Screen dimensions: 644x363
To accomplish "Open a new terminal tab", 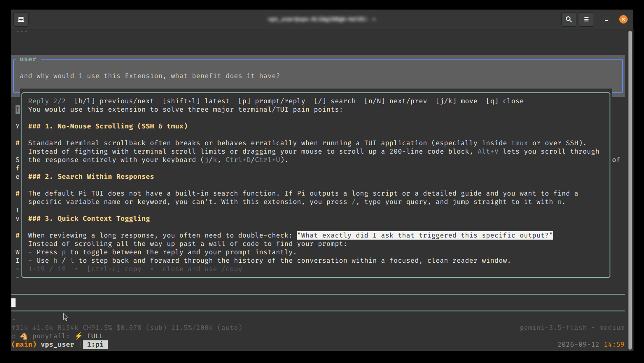I will click(x=21, y=19).
